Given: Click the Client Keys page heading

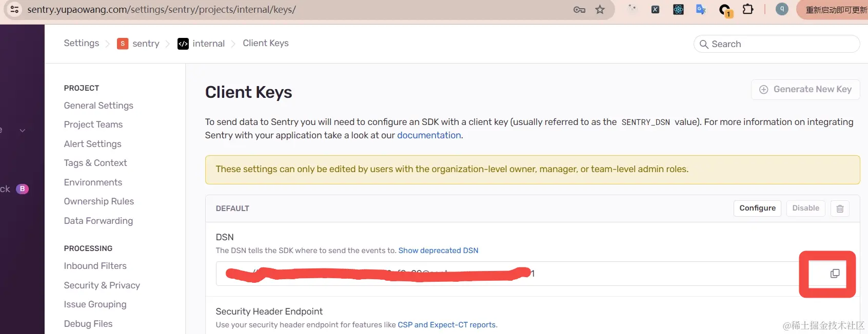Looking at the screenshot, I should tap(248, 92).
